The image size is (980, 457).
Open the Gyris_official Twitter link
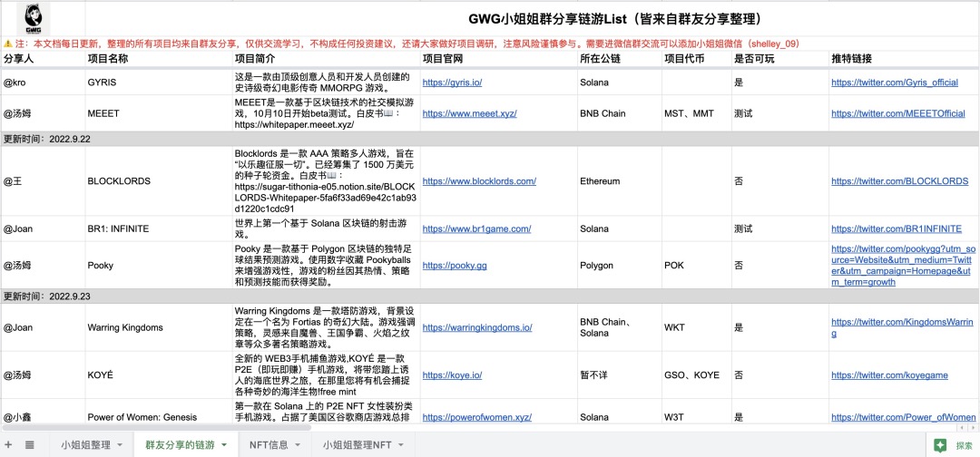click(x=895, y=83)
